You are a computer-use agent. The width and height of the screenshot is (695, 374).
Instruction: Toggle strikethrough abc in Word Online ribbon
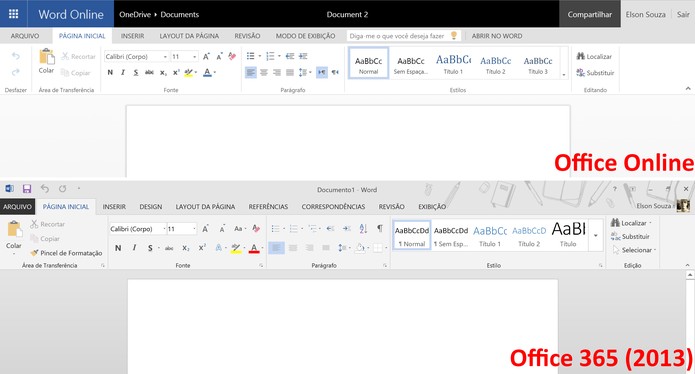coord(149,72)
